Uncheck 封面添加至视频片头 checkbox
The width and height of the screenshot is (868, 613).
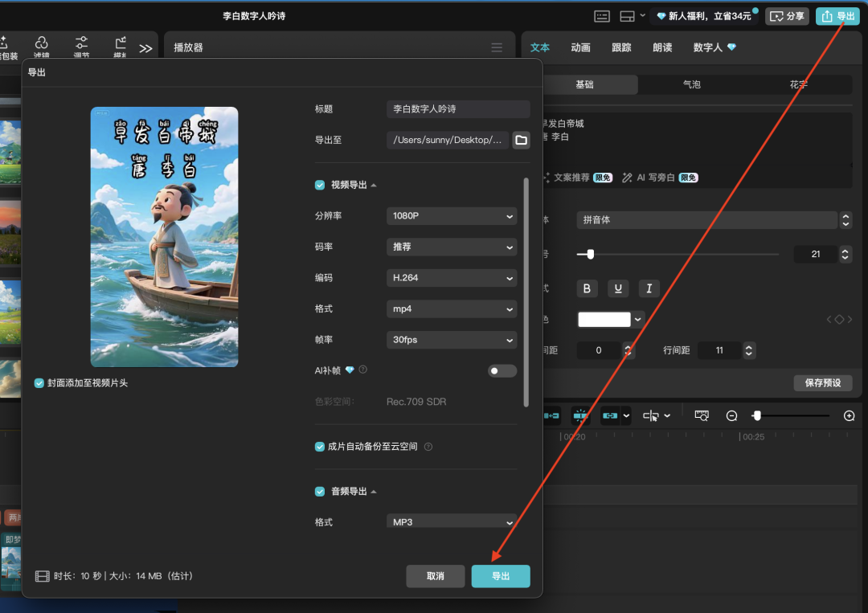(39, 383)
